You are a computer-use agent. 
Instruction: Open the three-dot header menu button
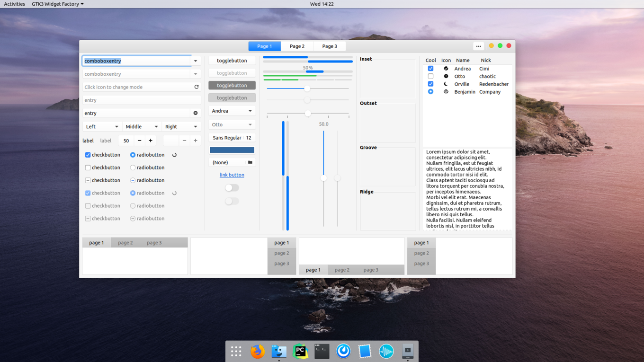(479, 46)
